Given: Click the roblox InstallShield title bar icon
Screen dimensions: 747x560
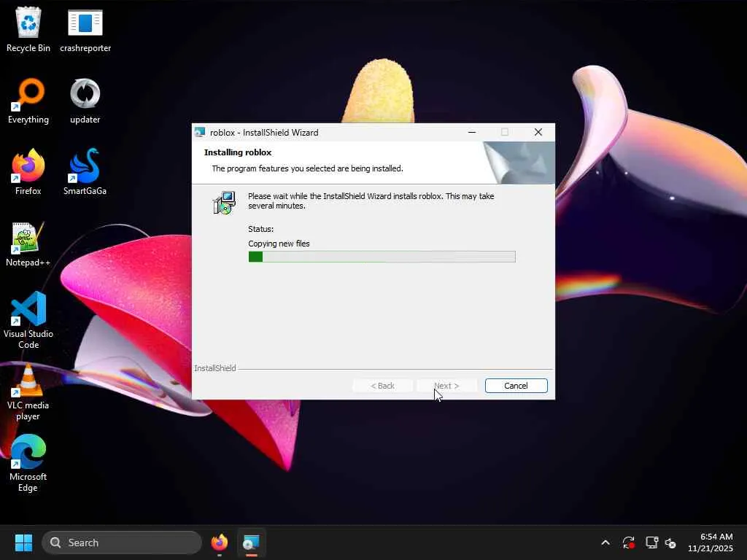Looking at the screenshot, I should 200,133.
